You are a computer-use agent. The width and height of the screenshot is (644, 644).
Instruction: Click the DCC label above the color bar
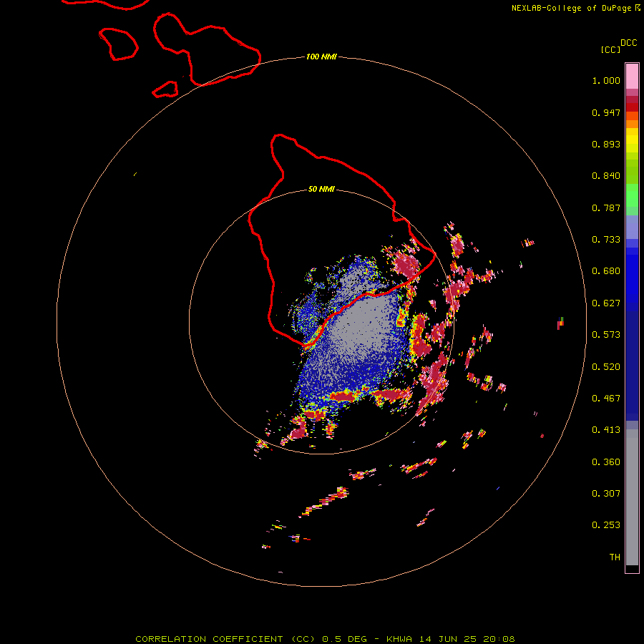[629, 43]
